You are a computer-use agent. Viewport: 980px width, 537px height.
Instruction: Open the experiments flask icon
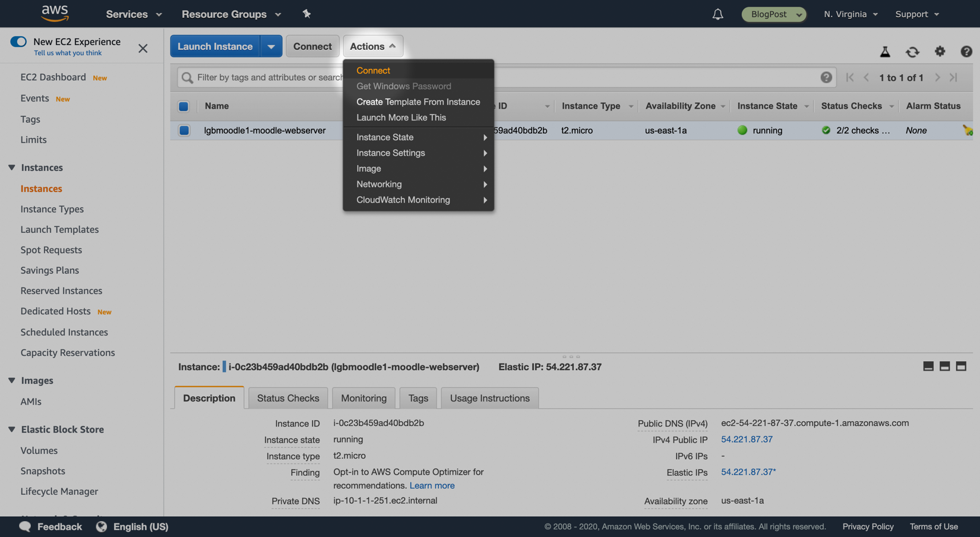tap(885, 52)
